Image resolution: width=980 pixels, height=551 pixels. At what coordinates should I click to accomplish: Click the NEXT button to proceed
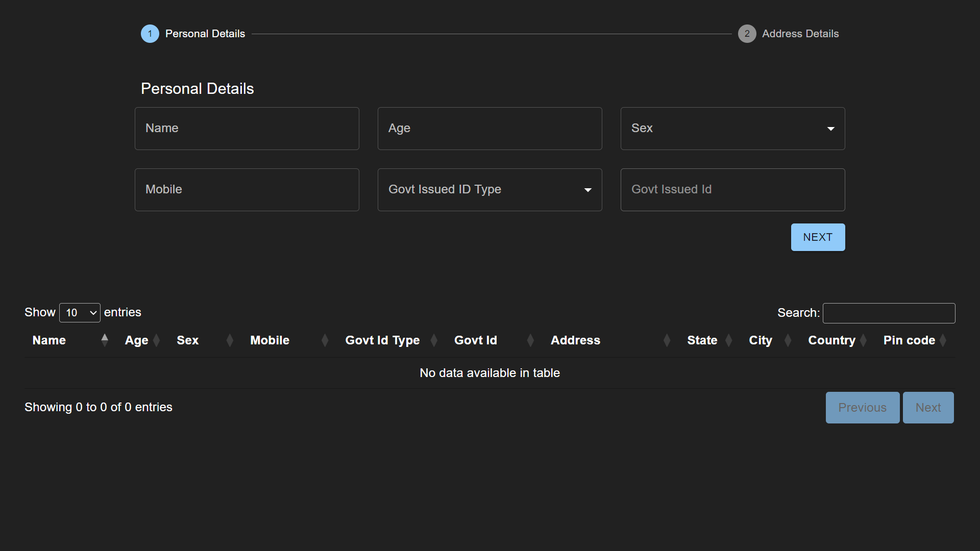818,237
